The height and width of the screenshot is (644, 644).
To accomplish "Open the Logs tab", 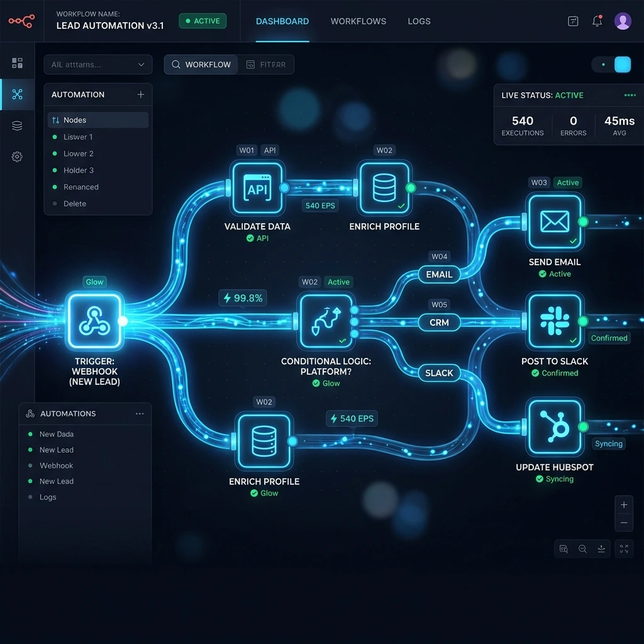I will click(x=419, y=21).
